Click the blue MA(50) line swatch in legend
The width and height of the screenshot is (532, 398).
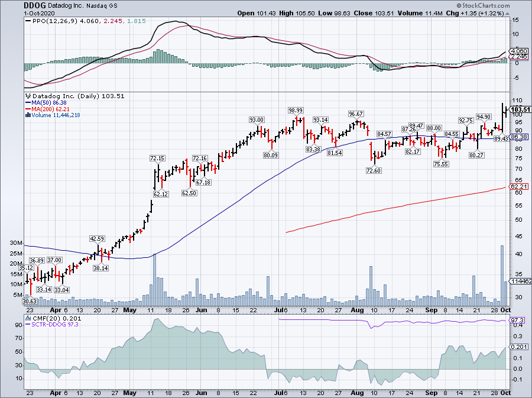[28, 103]
